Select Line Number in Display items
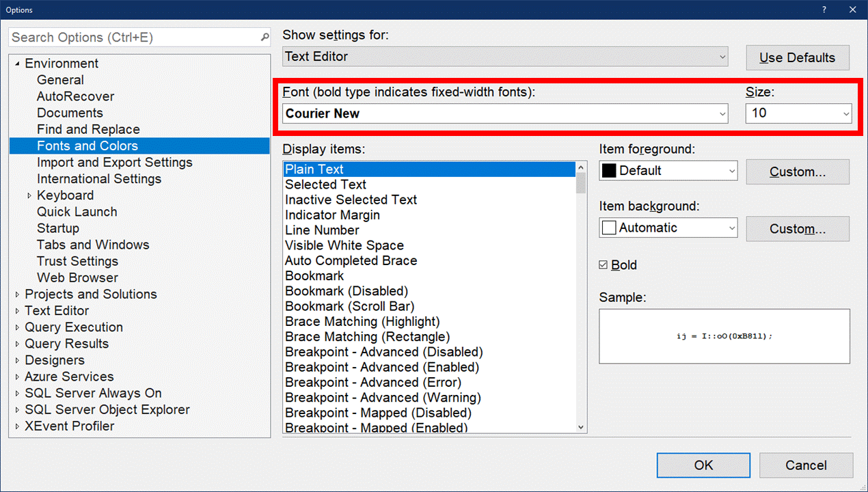The image size is (868, 492). click(322, 230)
